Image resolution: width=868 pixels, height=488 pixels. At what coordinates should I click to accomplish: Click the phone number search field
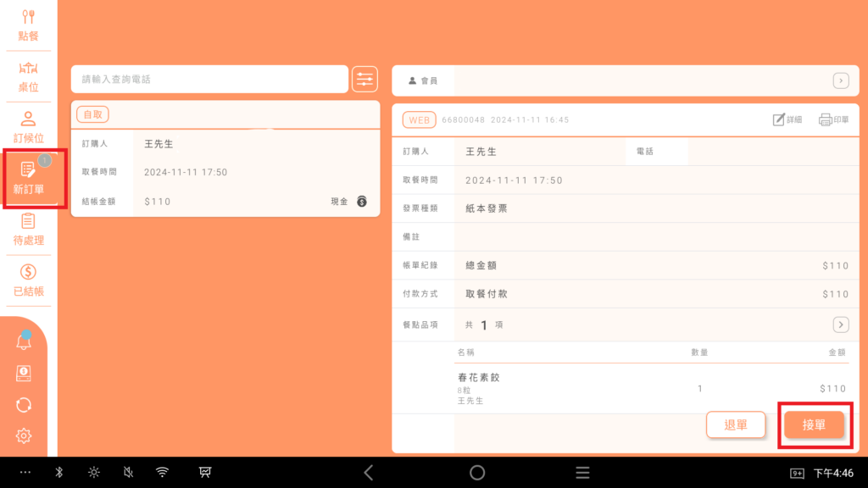pyautogui.click(x=209, y=79)
